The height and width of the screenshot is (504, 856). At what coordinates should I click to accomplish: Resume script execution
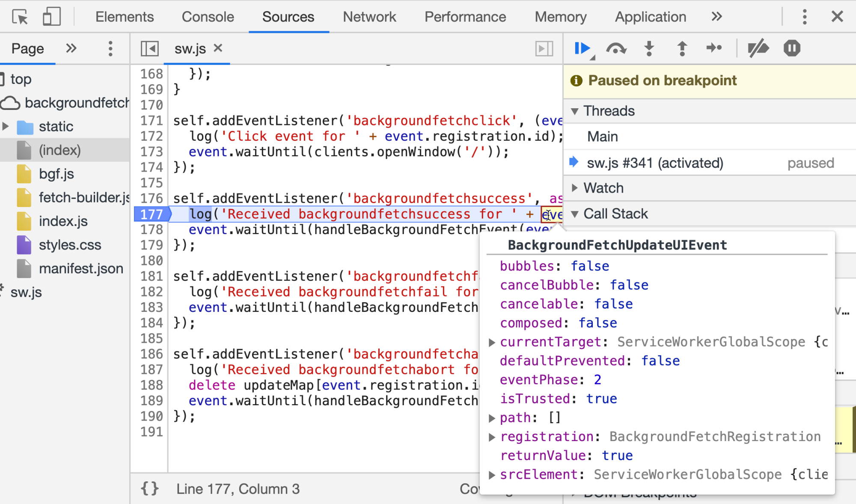click(582, 48)
